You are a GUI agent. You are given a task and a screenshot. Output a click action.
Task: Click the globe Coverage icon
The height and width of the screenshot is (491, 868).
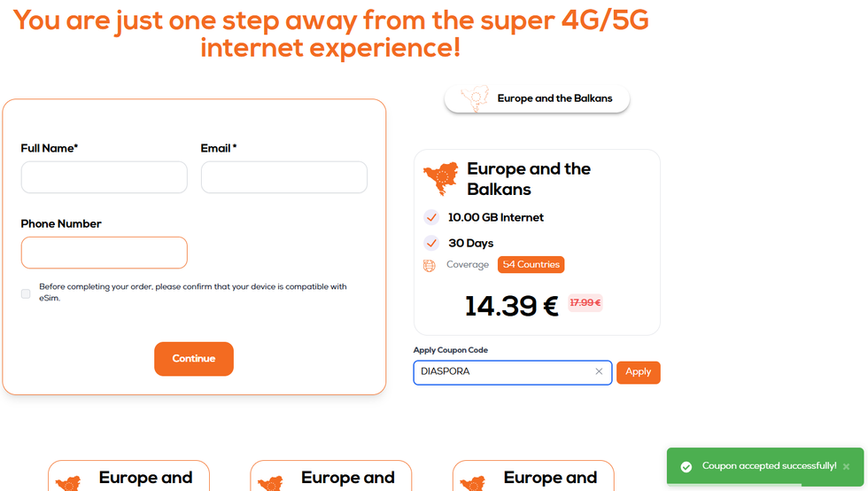point(430,265)
